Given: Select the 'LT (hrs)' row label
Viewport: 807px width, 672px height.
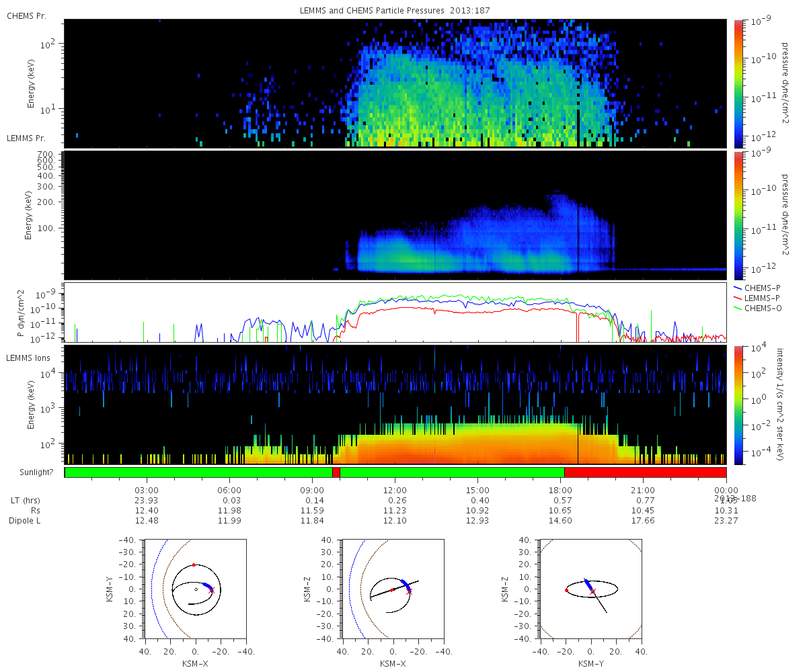Looking at the screenshot, I should click(x=24, y=501).
